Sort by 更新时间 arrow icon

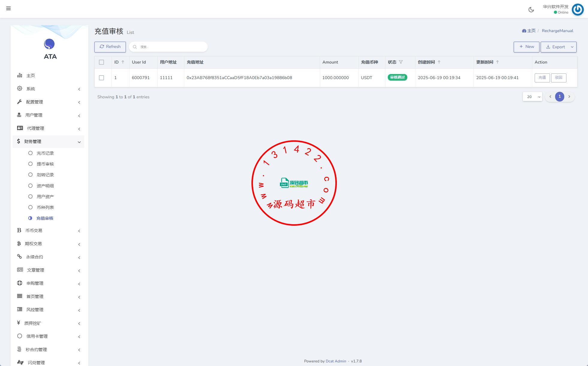[x=497, y=62]
